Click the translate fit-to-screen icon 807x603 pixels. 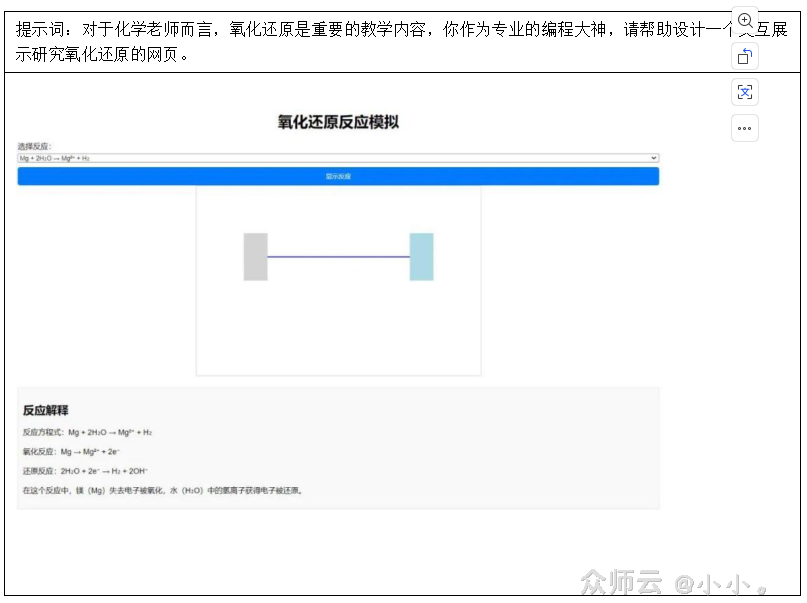click(745, 91)
